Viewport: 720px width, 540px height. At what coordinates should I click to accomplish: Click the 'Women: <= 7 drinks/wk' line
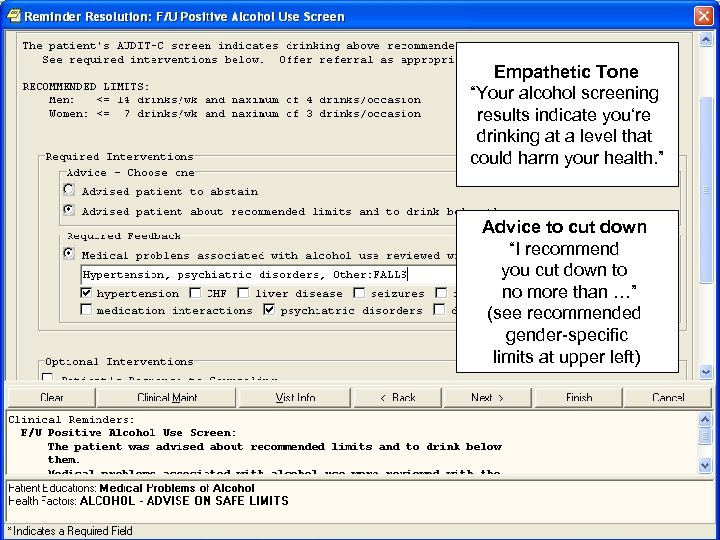pyautogui.click(x=235, y=114)
